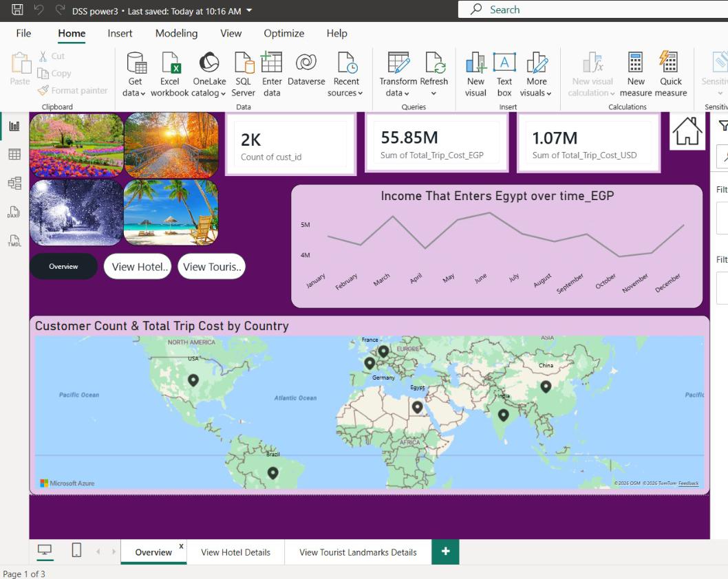This screenshot has width=728, height=579.
Task: Select the snowy winter image
Action: coord(76,212)
